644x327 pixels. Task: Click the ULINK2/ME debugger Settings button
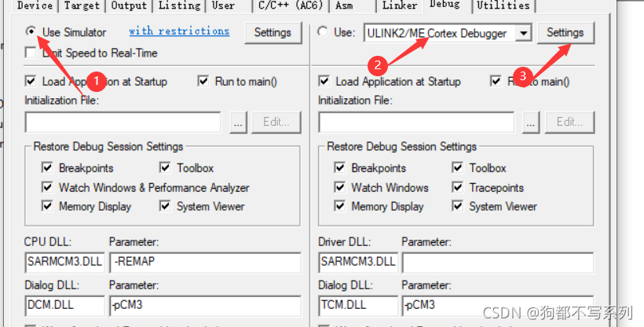coord(565,33)
